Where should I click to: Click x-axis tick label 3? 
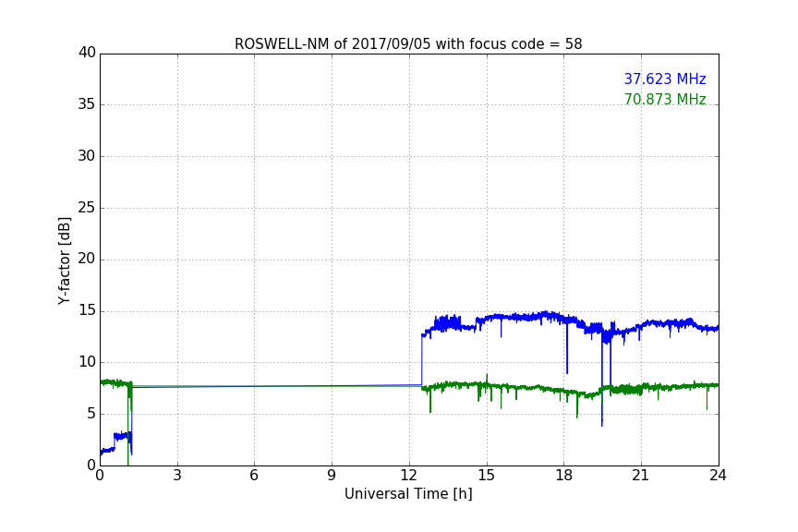pyautogui.click(x=177, y=476)
